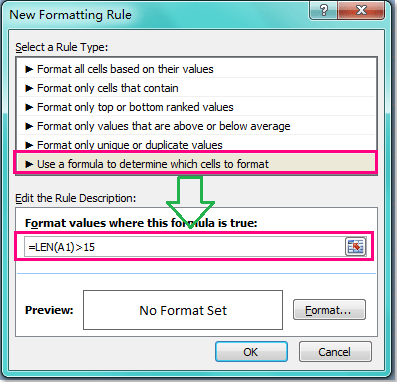This screenshot has height=382, width=397.
Task: Choose 'Format only values that are above or below average'
Action: click(x=197, y=126)
